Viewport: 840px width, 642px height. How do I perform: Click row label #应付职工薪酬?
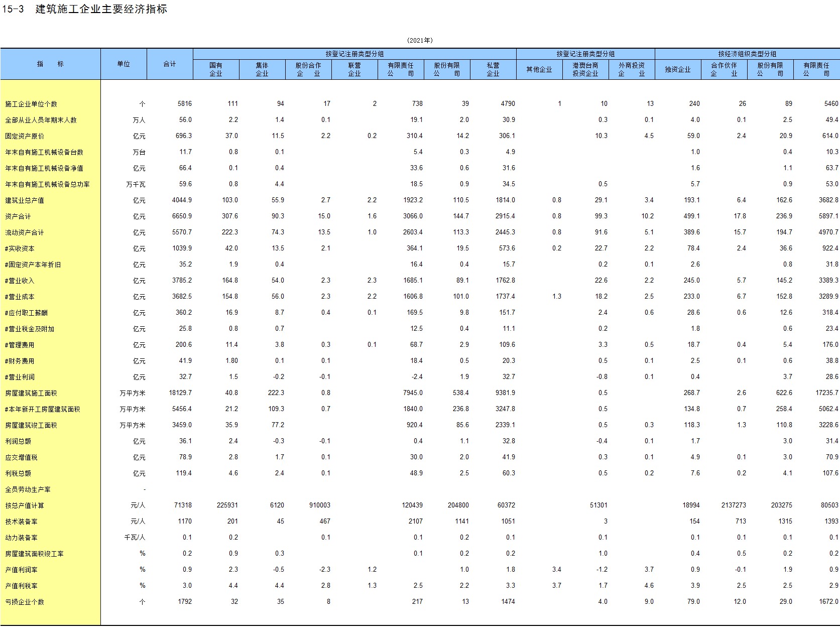26,313
